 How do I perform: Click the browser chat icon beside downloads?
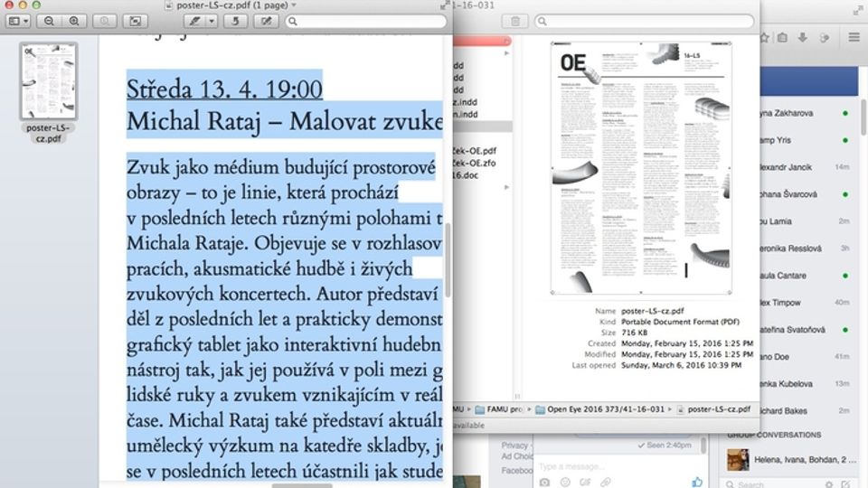coord(825,38)
